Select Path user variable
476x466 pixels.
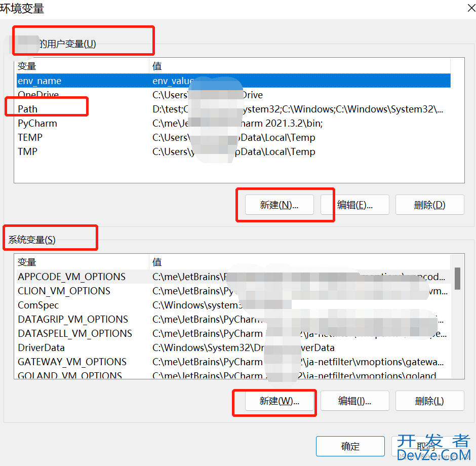[233, 109]
